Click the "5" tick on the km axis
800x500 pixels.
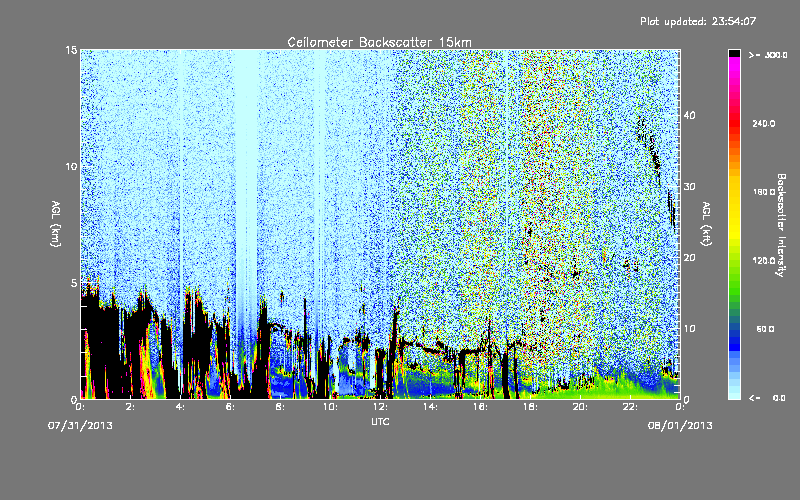point(74,283)
